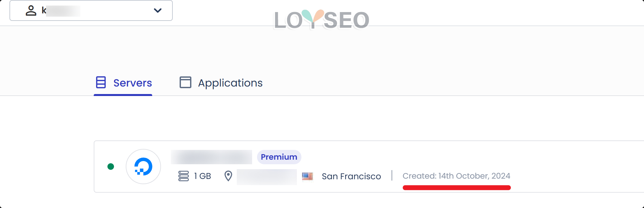The height and width of the screenshot is (208, 644).
Task: Click the server RAM size icon
Action: point(184,176)
